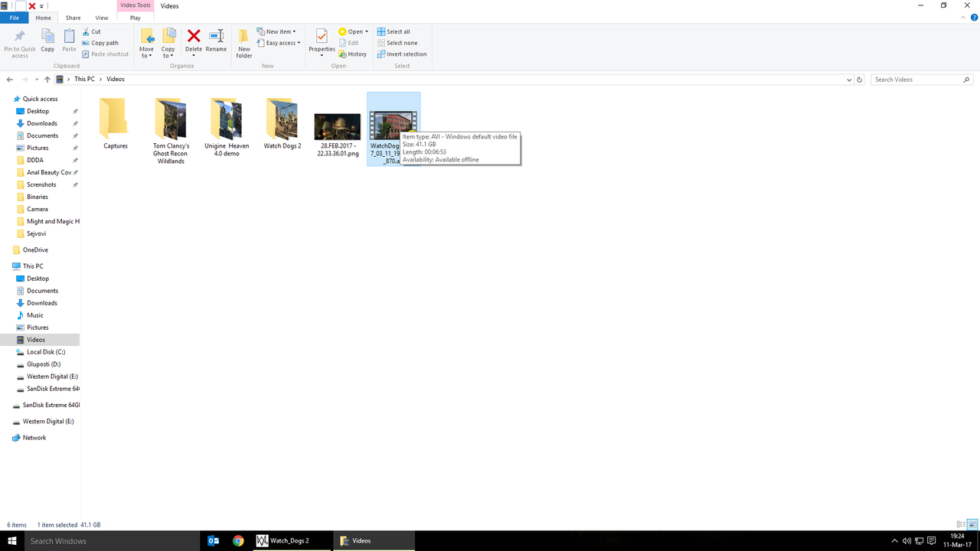View the file History from the ribbon
980x551 pixels.
[x=353, y=54]
